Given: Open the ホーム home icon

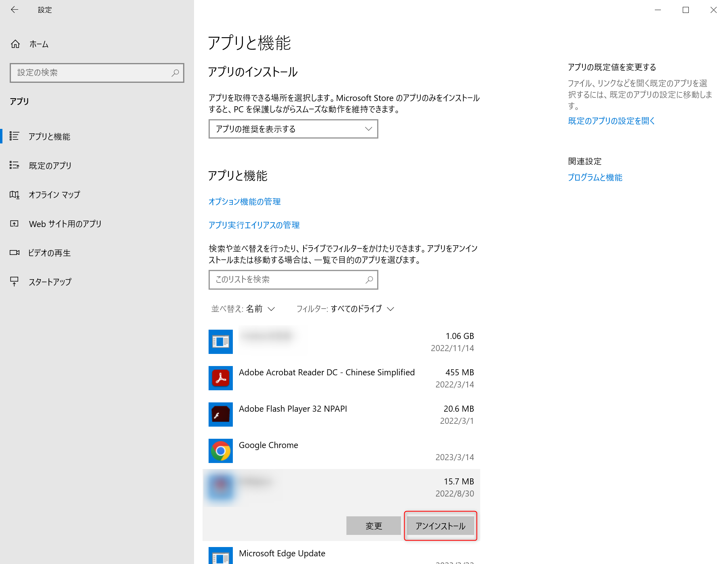Looking at the screenshot, I should 15,44.
